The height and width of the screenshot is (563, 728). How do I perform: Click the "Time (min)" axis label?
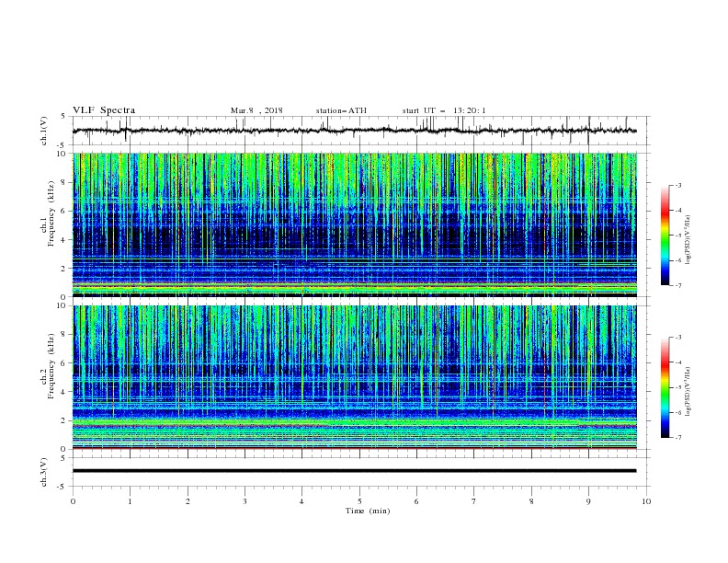[x=368, y=511]
